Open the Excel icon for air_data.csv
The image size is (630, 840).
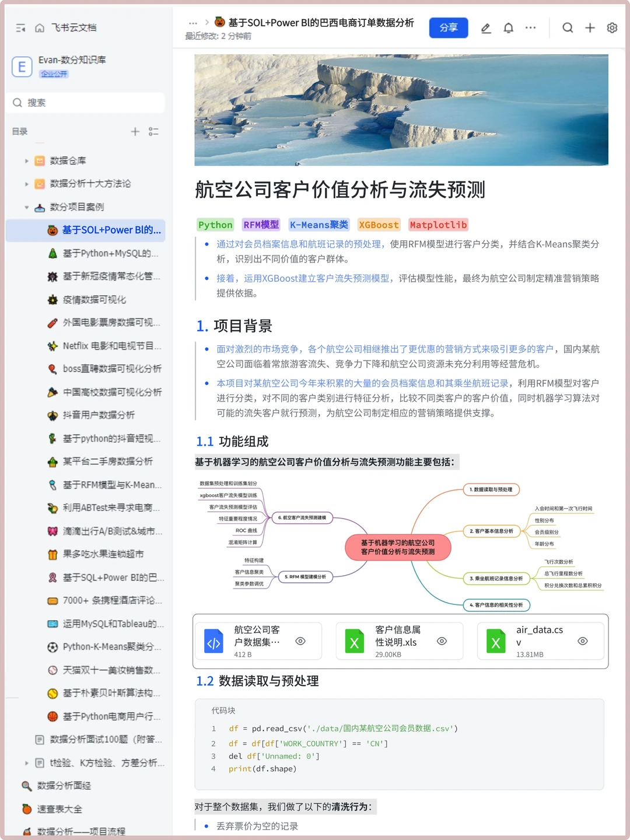tap(495, 641)
